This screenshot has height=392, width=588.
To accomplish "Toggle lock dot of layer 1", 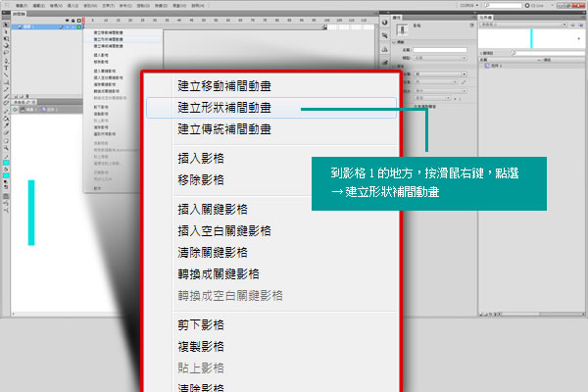I will coord(73,27).
